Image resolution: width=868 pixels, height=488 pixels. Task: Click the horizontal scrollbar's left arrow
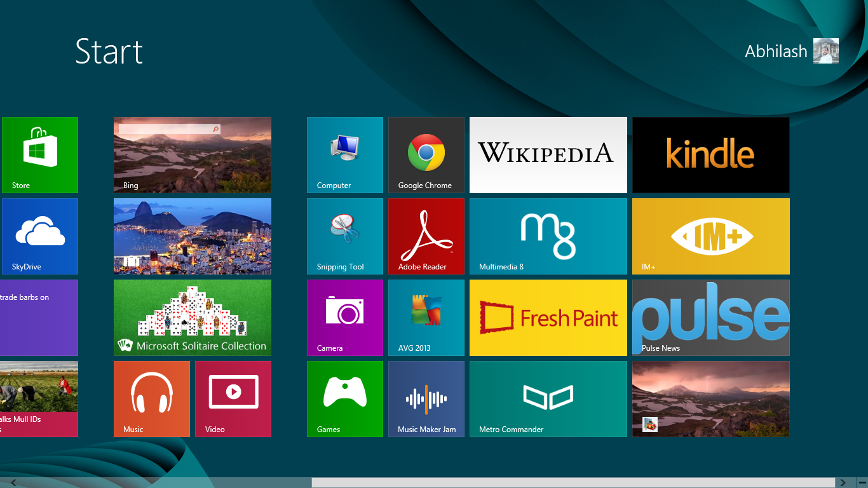13,483
